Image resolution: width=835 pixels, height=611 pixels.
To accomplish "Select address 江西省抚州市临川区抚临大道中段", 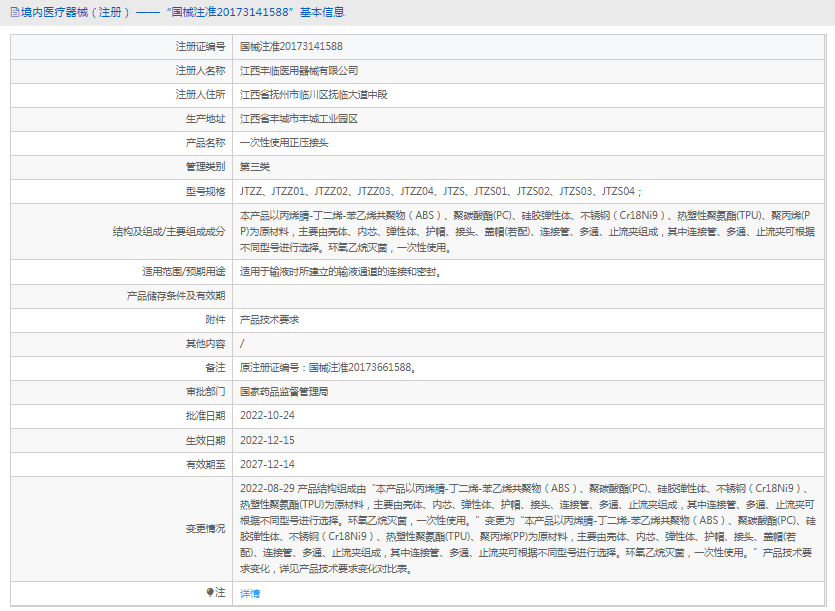I will click(314, 95).
